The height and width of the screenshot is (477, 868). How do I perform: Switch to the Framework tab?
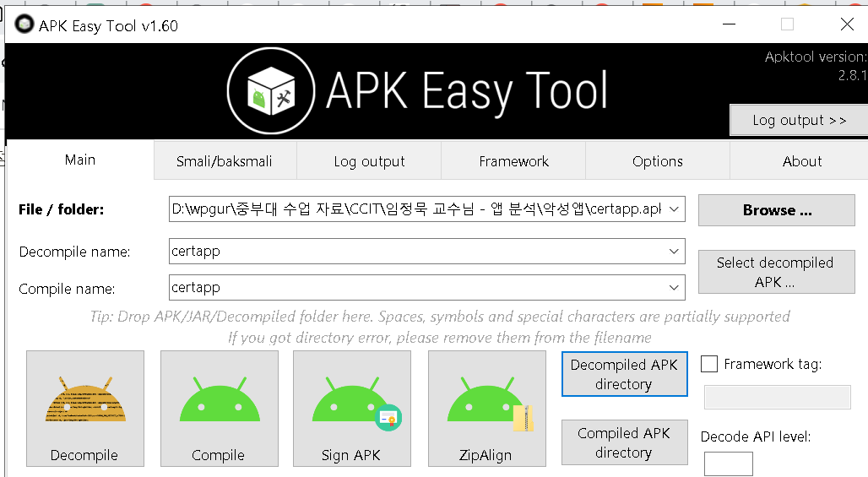pyautogui.click(x=513, y=161)
